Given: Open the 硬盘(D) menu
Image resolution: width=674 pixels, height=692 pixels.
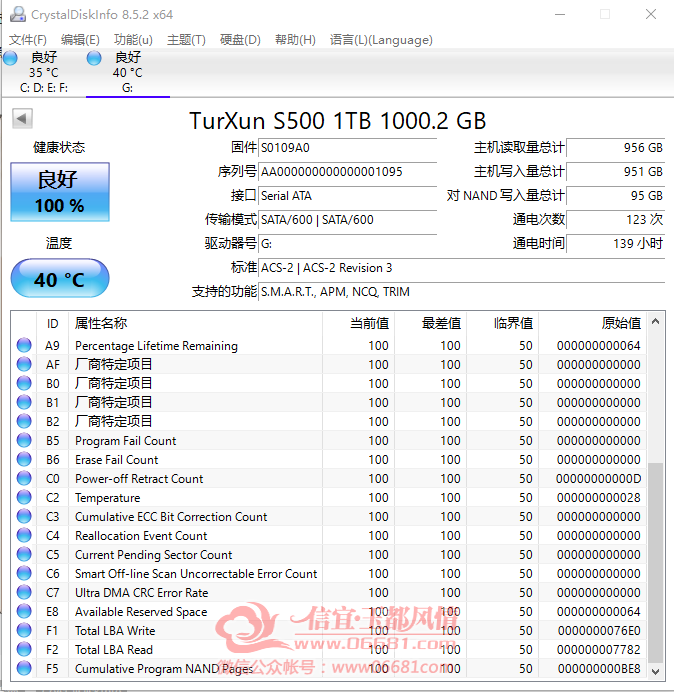Looking at the screenshot, I should [240, 40].
